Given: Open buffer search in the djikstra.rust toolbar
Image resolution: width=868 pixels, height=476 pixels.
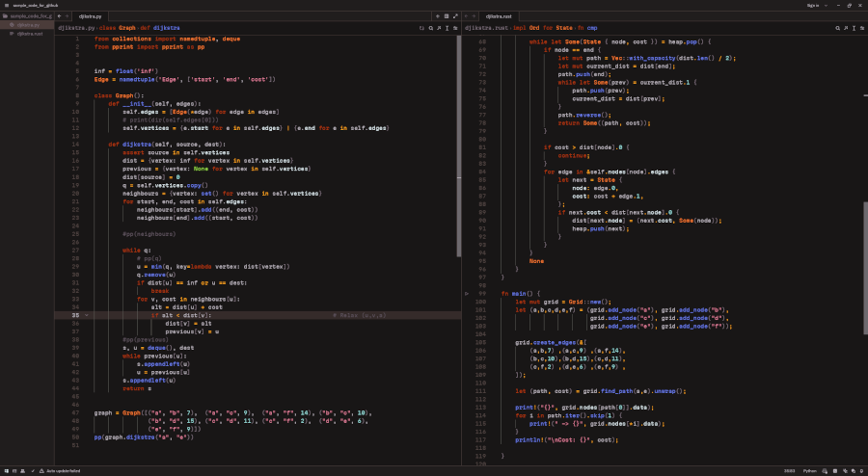Looking at the screenshot, I should (837, 28).
